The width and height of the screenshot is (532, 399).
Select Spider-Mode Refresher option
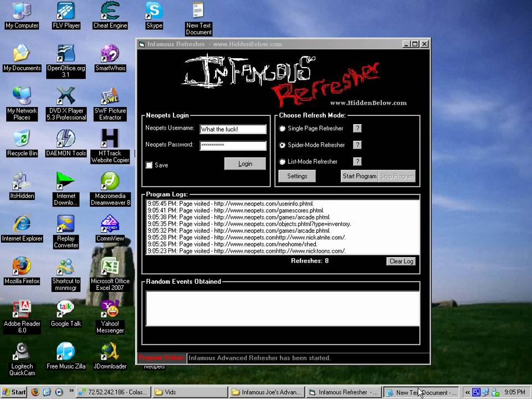click(x=282, y=145)
